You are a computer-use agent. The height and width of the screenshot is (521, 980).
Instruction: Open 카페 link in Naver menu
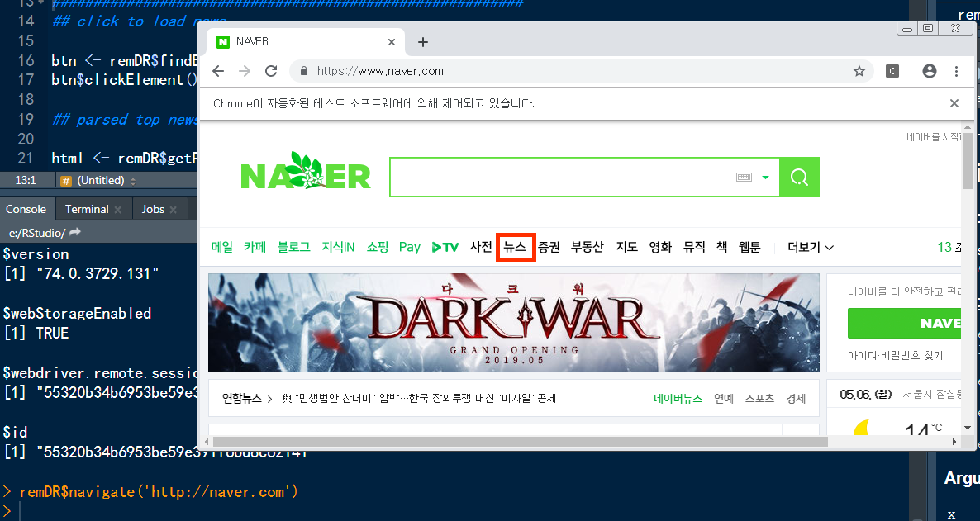point(255,247)
